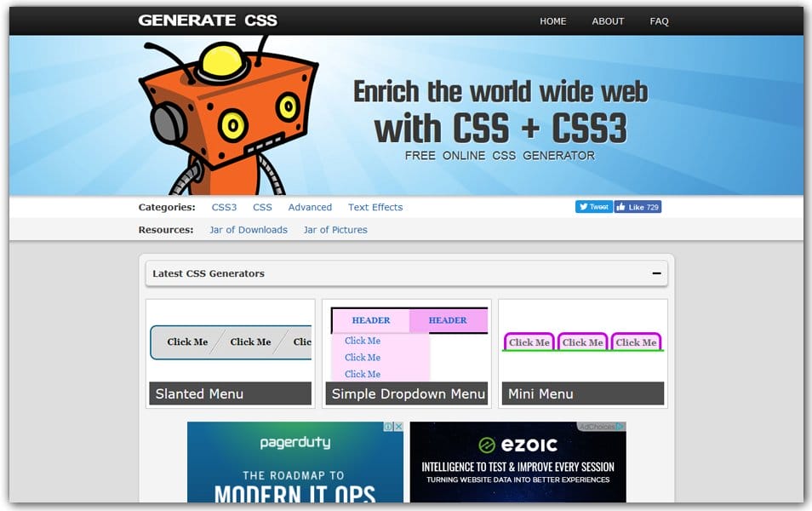Open the HOME menu item
The width and height of the screenshot is (812, 511).
pyautogui.click(x=553, y=21)
